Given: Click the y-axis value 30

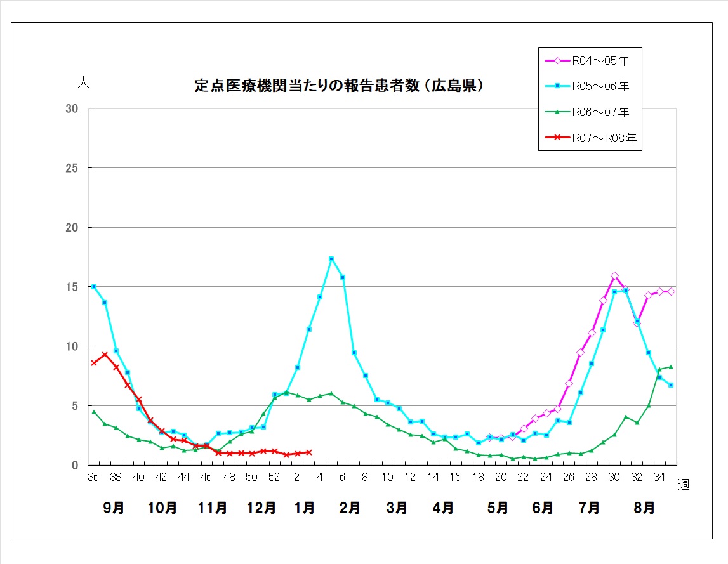Looking at the screenshot, I should pyautogui.click(x=72, y=109).
